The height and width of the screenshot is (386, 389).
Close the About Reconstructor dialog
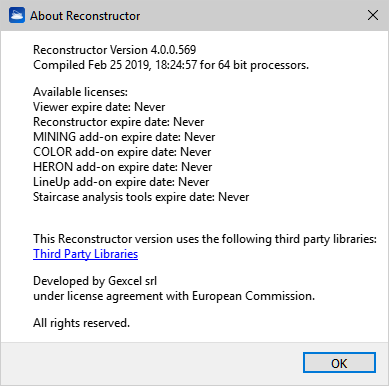pyautogui.click(x=373, y=15)
